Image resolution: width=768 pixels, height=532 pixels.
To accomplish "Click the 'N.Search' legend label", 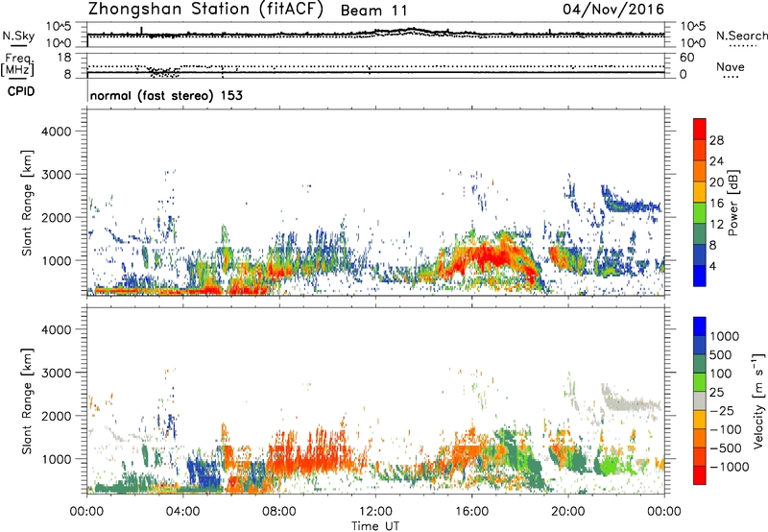I will tap(741, 36).
